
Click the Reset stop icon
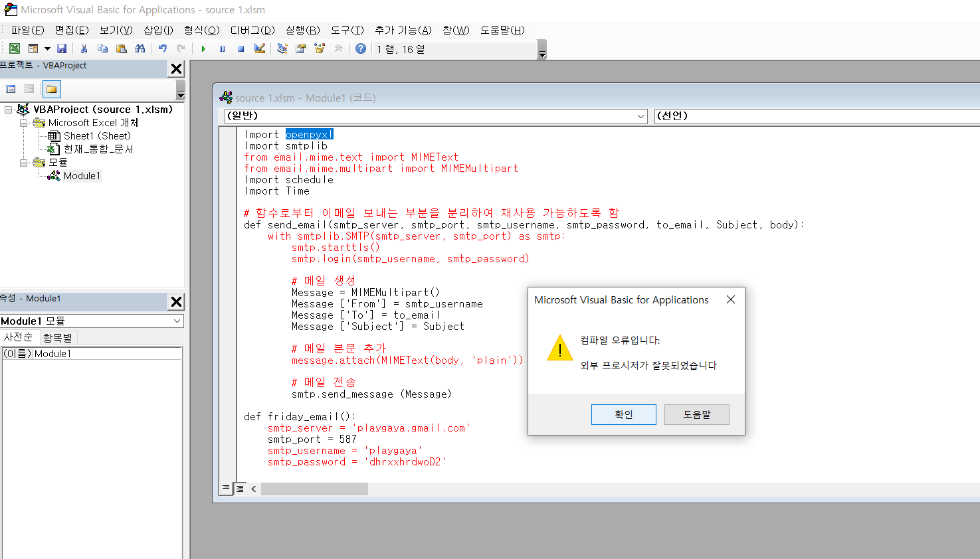tap(241, 48)
